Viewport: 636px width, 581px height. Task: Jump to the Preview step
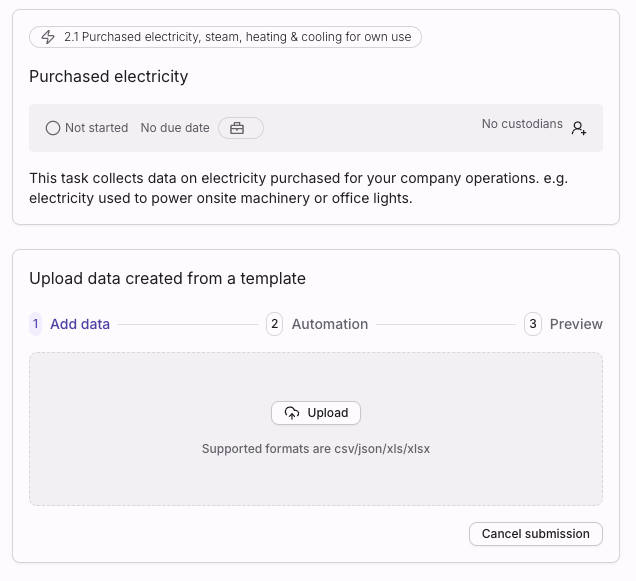576,324
